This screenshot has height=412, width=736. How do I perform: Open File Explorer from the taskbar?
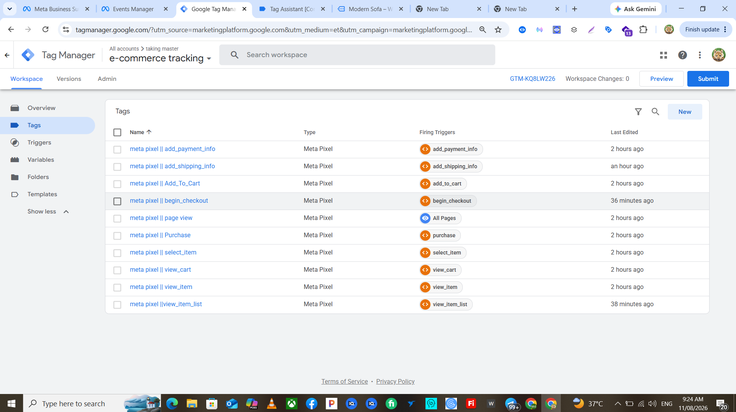(x=192, y=404)
